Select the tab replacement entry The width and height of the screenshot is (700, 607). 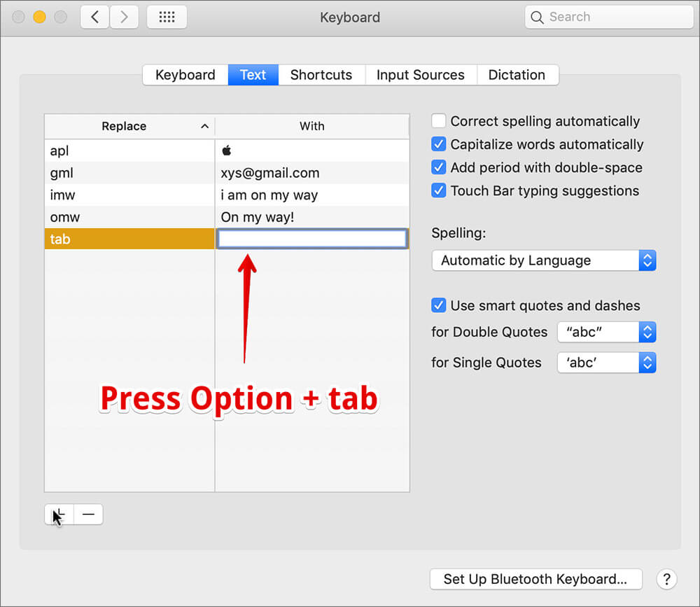click(x=129, y=239)
